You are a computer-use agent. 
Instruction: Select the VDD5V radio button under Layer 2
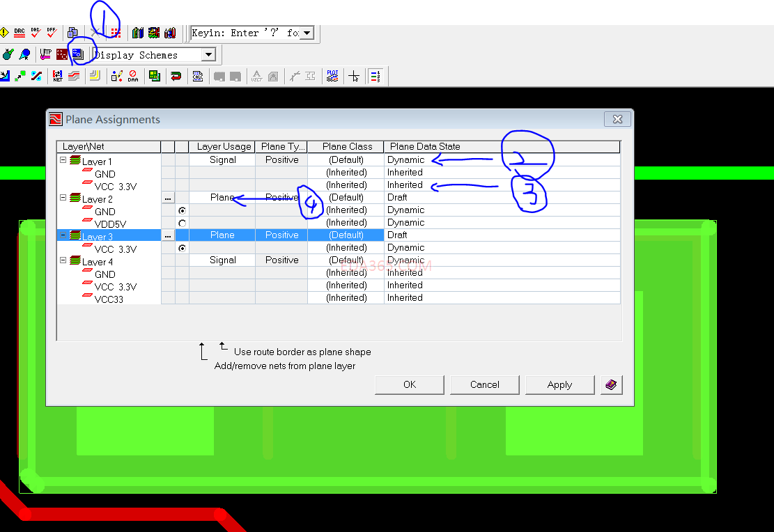coord(182,223)
